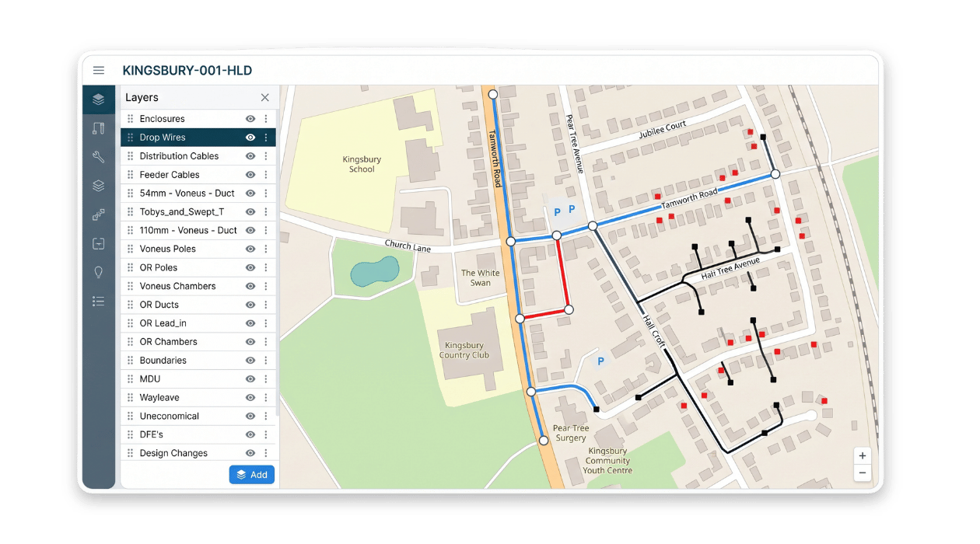
Task: Open the network nodes connection tool
Action: coord(99,214)
